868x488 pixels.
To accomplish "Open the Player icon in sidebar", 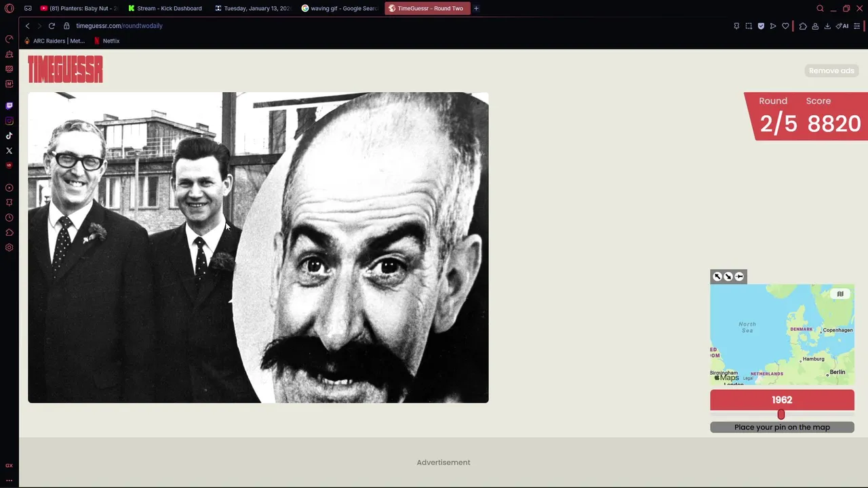I will (9, 188).
